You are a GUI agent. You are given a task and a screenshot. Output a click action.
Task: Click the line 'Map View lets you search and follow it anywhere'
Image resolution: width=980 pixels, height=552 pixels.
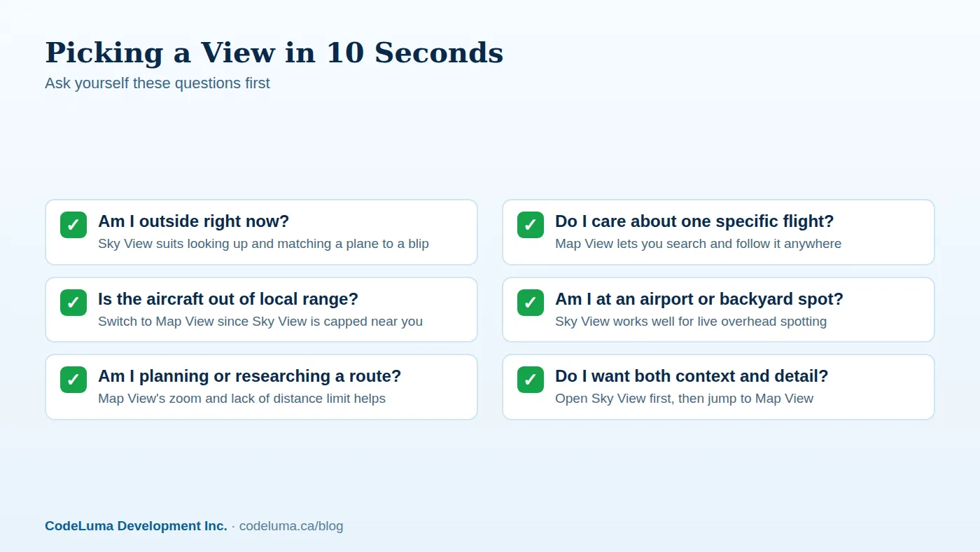pyautogui.click(x=698, y=244)
